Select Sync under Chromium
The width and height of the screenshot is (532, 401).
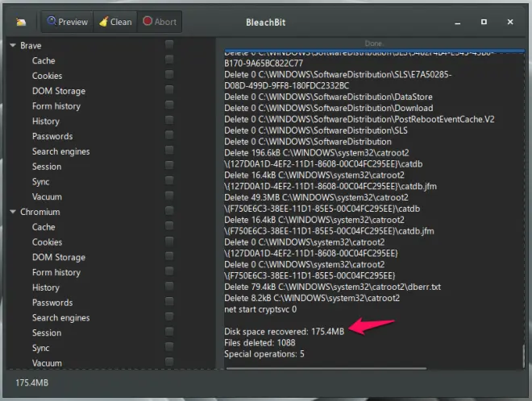[x=41, y=348]
